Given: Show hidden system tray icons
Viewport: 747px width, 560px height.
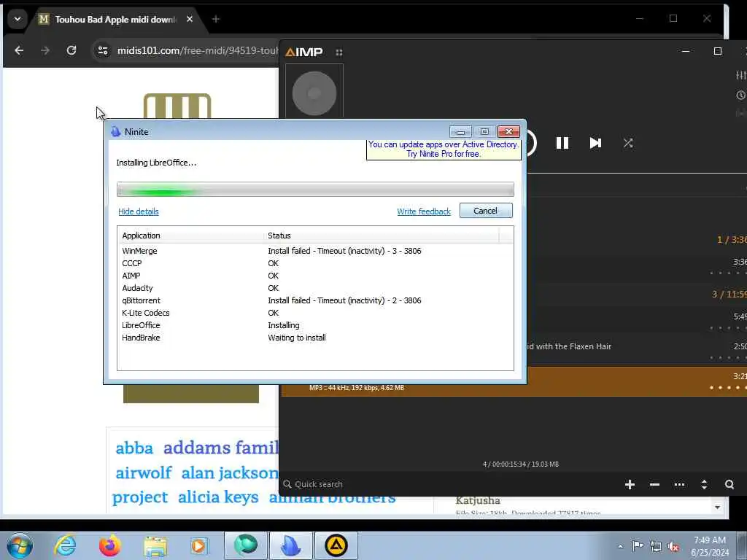Looking at the screenshot, I should (x=620, y=546).
